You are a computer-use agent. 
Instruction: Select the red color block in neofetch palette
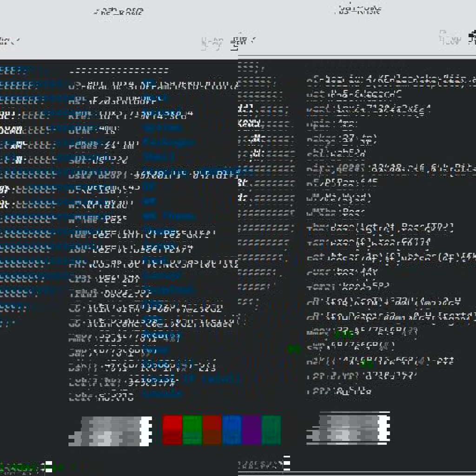coord(172,430)
